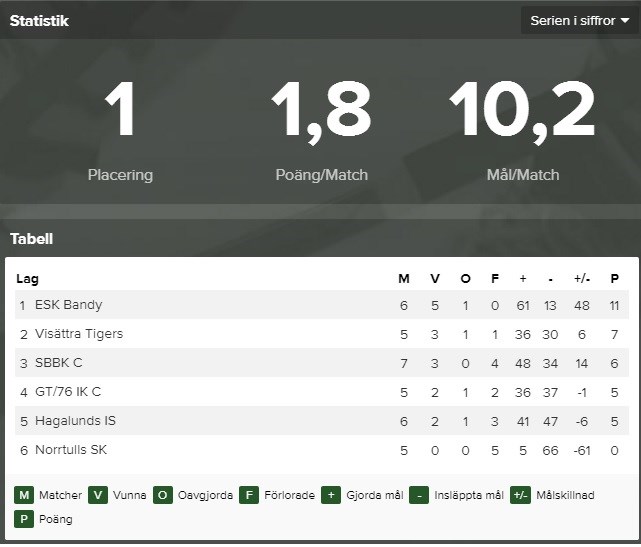This screenshot has width=641, height=547.
Task: Click the green plus Gjorda mål icon
Action: point(331,495)
